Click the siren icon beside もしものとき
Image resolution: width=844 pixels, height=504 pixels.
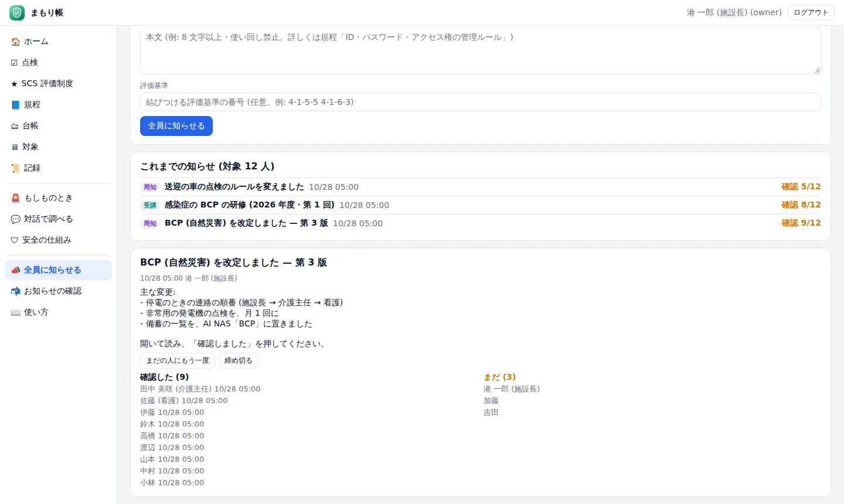[15, 198]
